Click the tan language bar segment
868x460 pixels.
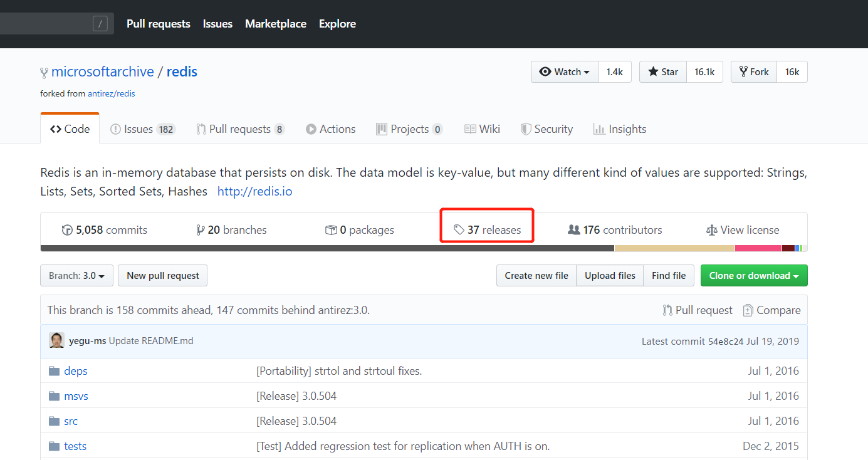tap(674, 248)
